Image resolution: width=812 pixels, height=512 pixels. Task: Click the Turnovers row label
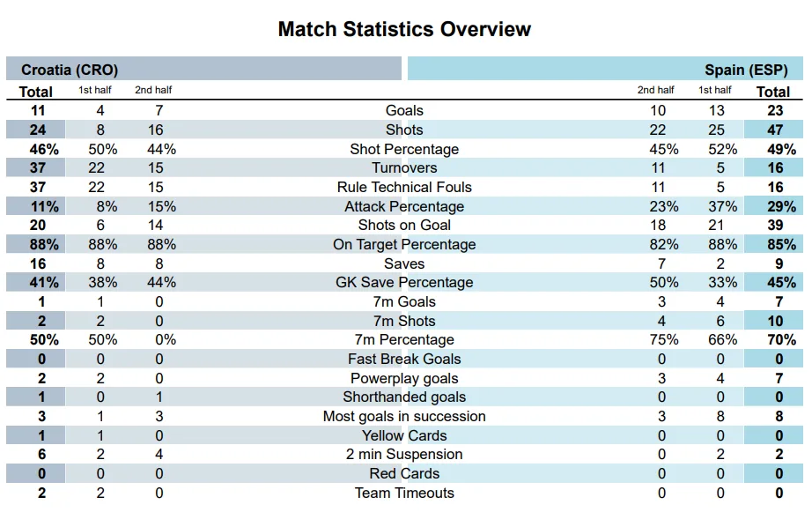click(404, 168)
